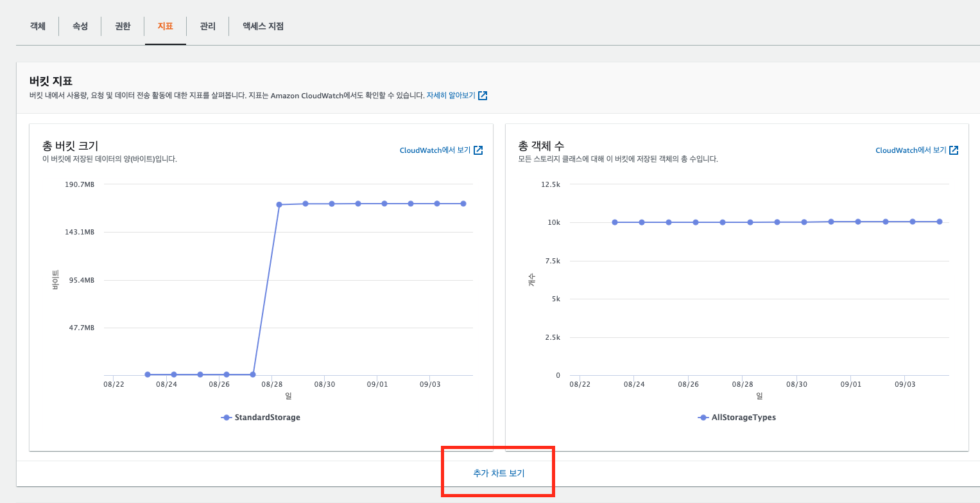Select first data point of object count chart

coord(615,222)
